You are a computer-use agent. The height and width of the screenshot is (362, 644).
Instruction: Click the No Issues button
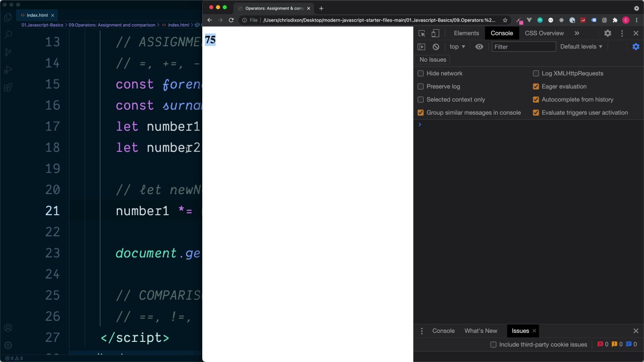[433, 60]
